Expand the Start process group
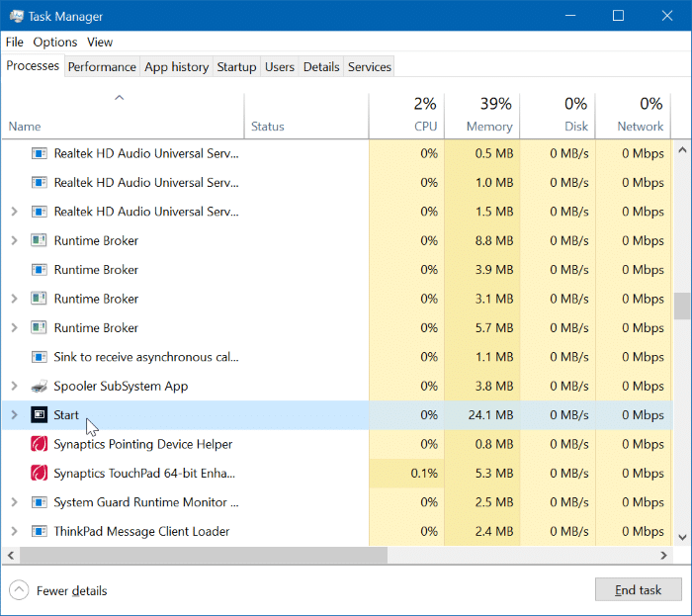The image size is (692, 616). [14, 415]
